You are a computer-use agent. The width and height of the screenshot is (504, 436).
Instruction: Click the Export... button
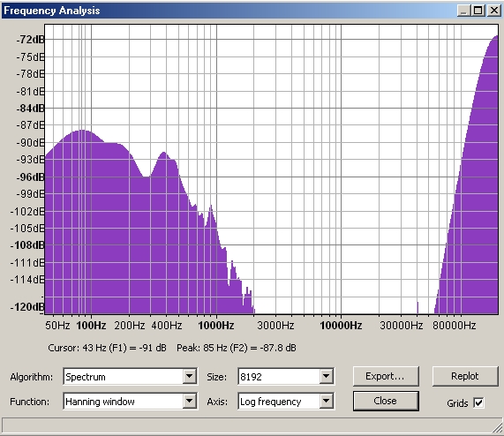(x=386, y=376)
